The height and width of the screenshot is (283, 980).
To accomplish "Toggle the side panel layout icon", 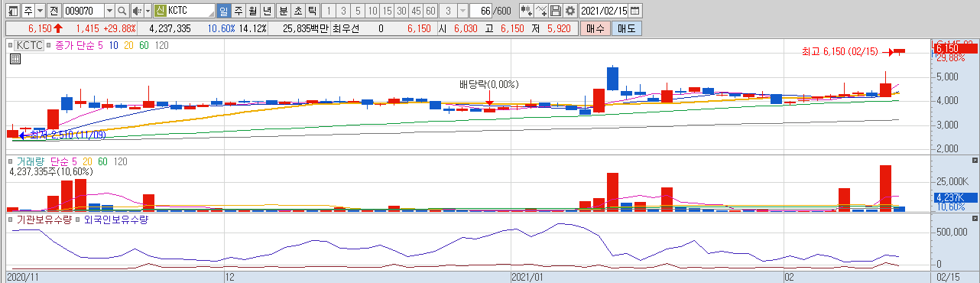I will coord(13,11).
